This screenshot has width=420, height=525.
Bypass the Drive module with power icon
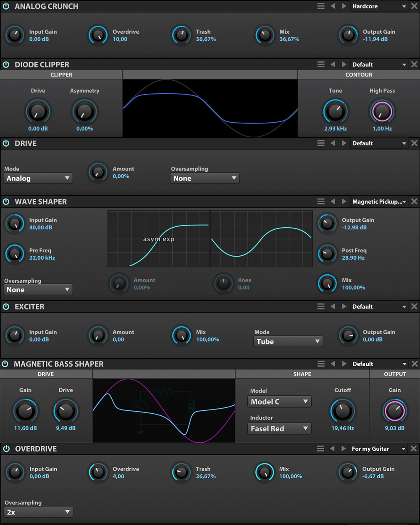[6, 143]
